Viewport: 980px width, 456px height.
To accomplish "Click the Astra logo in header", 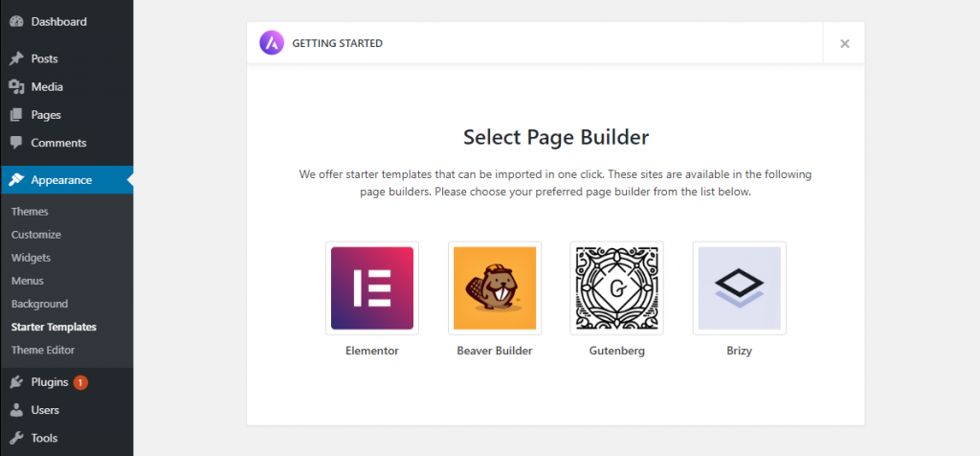I will (272, 43).
